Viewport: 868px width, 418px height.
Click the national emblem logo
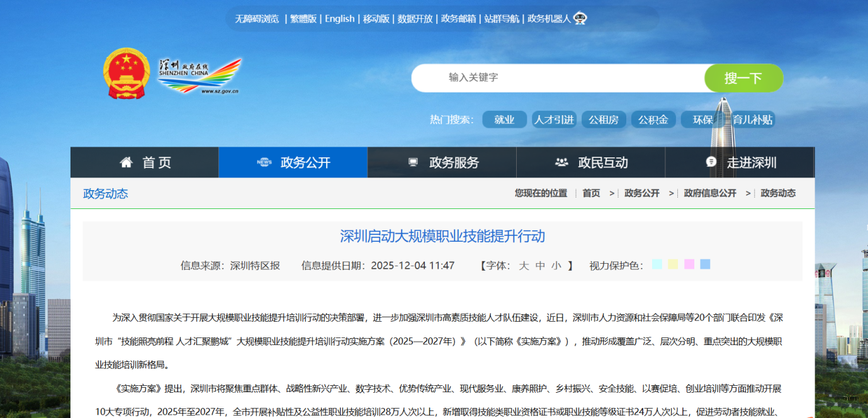click(x=127, y=73)
